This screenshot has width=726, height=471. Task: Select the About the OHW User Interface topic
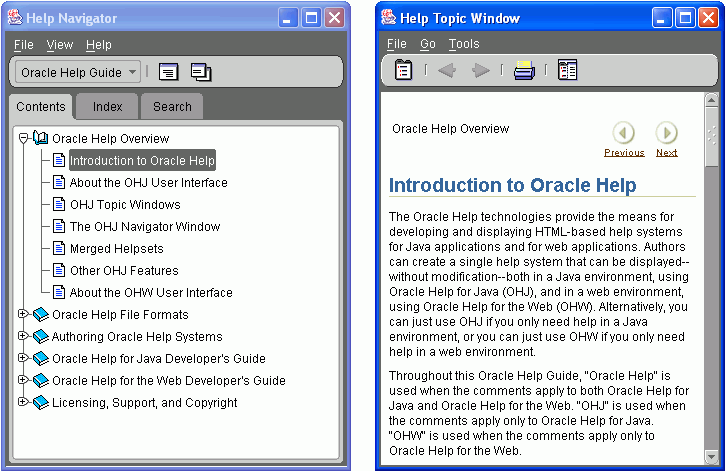[151, 293]
